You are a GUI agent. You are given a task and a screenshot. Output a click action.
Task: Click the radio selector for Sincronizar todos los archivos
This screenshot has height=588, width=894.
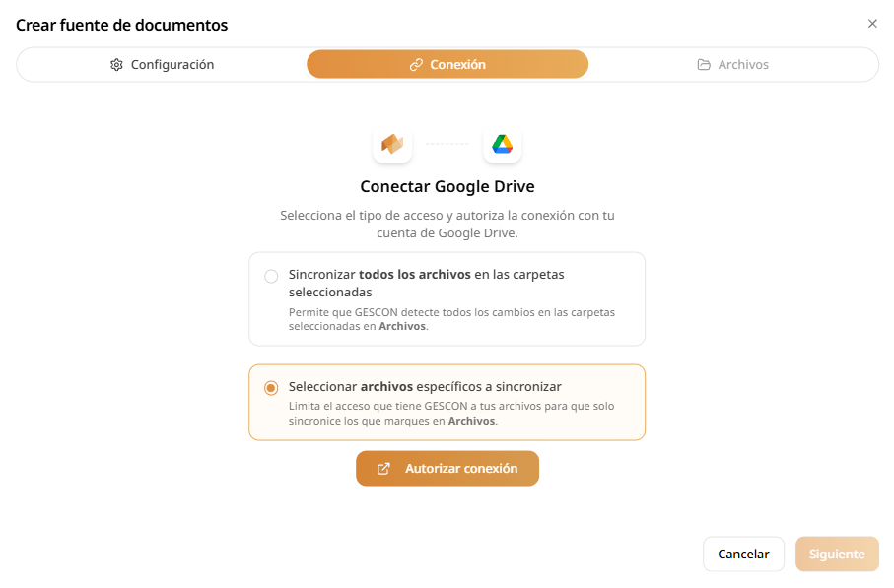(271, 277)
